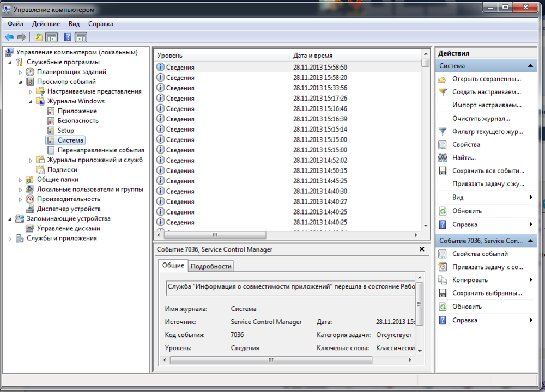Click the Просмотр событий icon in tree
Image resolution: width=545 pixels, height=392 pixels.
(x=30, y=82)
